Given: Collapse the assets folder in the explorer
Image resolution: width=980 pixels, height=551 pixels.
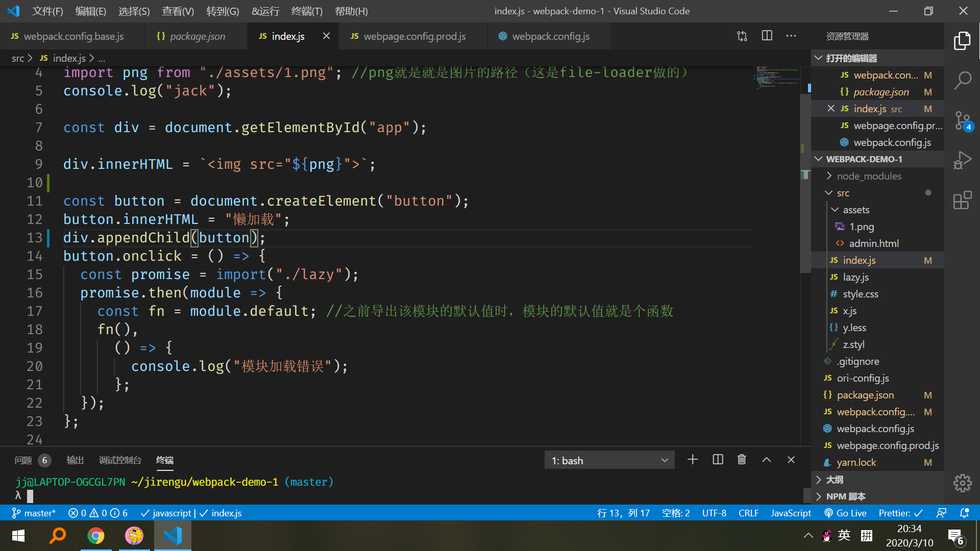Looking at the screenshot, I should click(855, 210).
